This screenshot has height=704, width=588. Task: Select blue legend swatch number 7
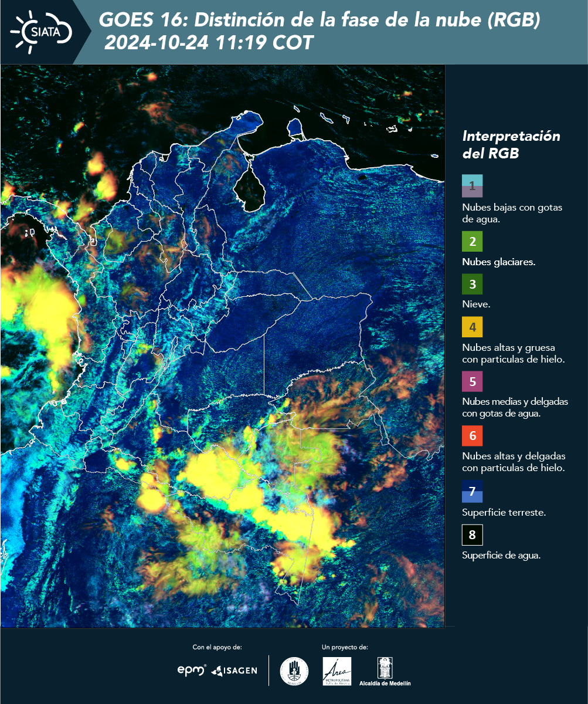472,492
